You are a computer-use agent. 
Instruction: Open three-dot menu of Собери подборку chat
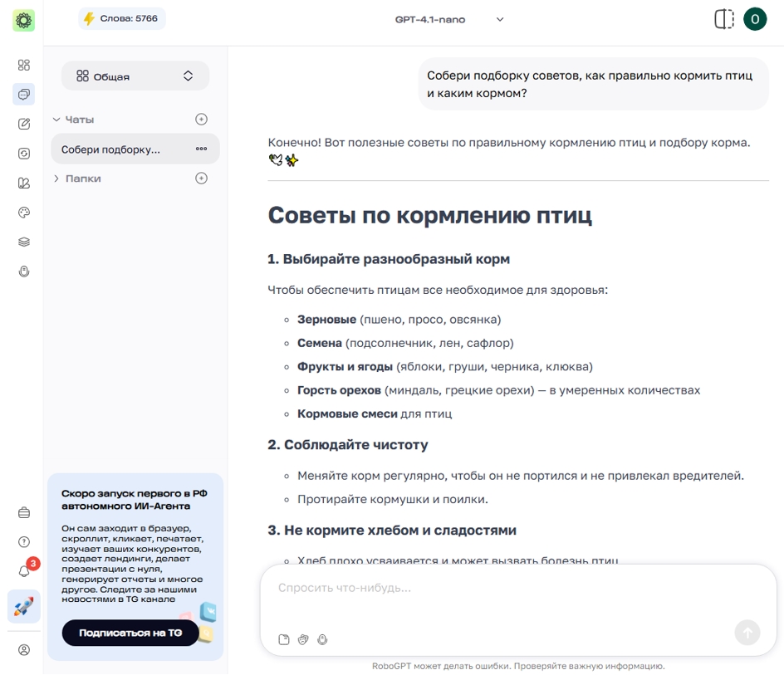click(x=201, y=149)
